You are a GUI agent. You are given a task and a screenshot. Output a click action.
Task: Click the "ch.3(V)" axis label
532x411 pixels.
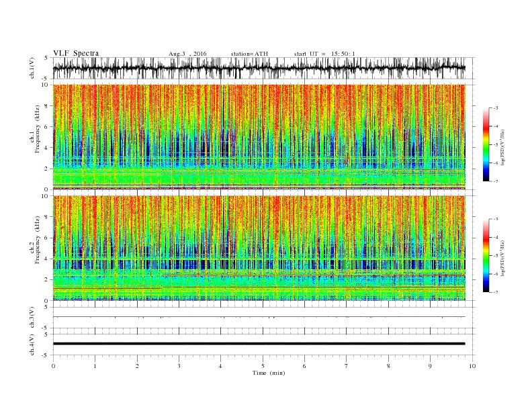coord(33,319)
